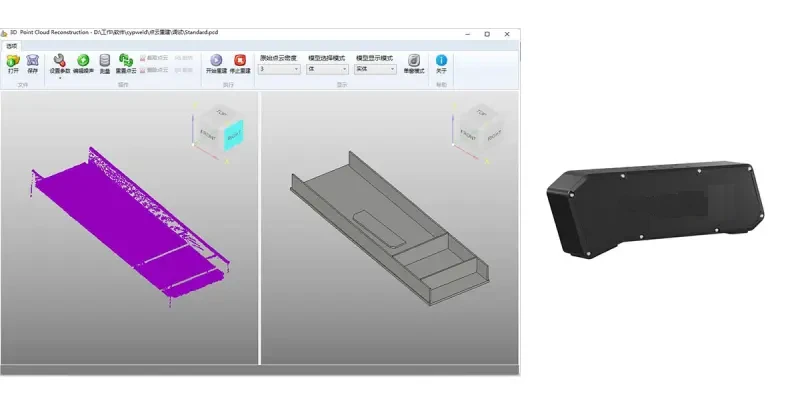800x417 pixels.
Task: Start reconstruction with 开始重建 icon
Action: (216, 62)
